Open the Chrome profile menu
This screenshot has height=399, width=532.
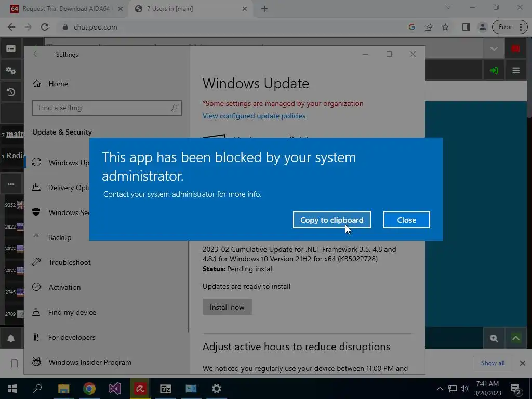click(x=482, y=27)
